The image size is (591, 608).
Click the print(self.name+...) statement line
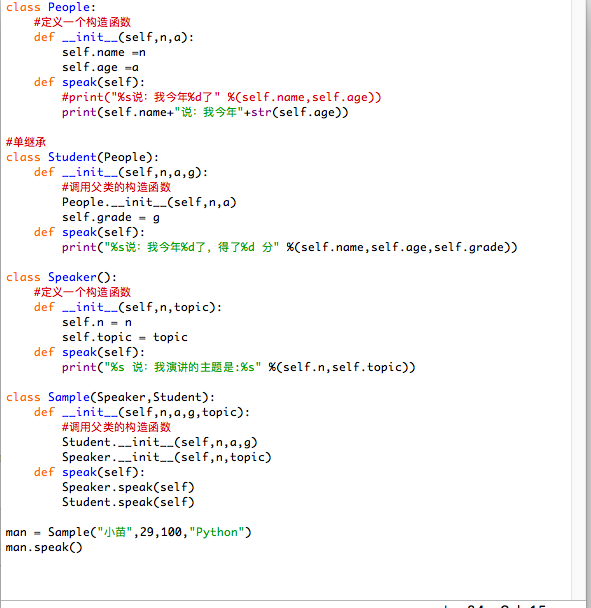click(205, 112)
